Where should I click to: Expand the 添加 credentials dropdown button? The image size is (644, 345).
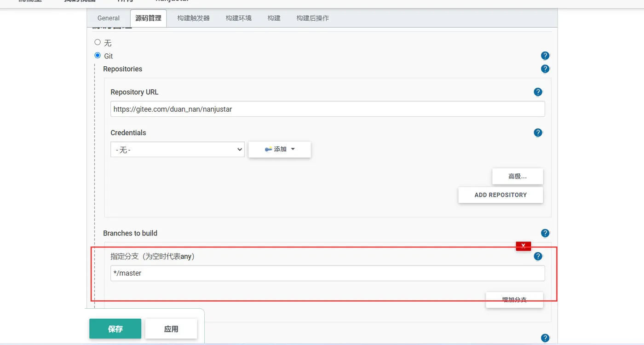pyautogui.click(x=280, y=149)
